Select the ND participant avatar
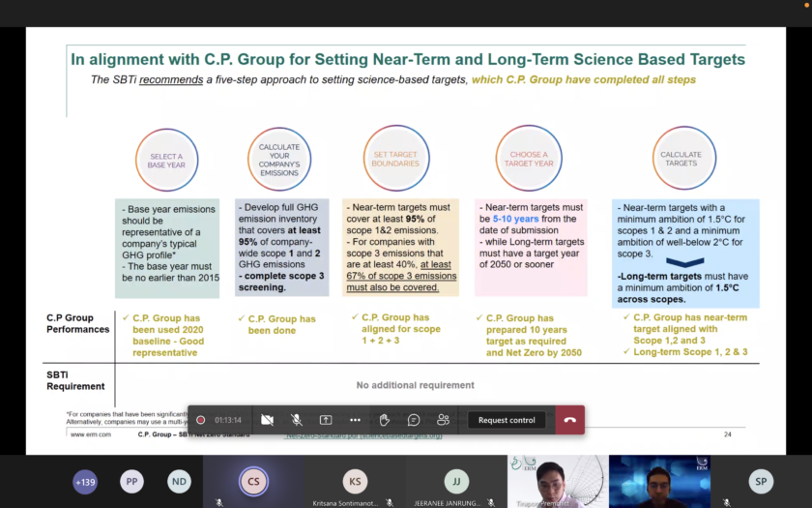 pos(179,481)
